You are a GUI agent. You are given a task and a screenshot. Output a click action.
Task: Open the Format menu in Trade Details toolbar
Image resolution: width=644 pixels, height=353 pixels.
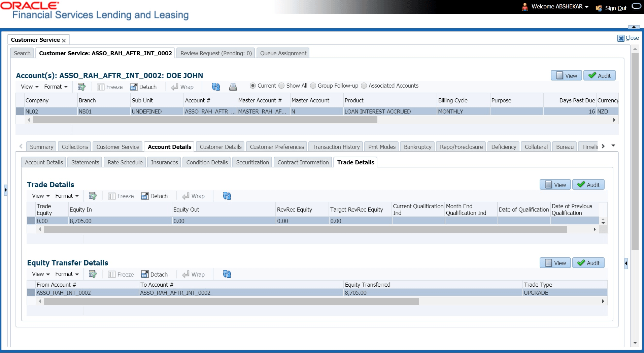[67, 196]
